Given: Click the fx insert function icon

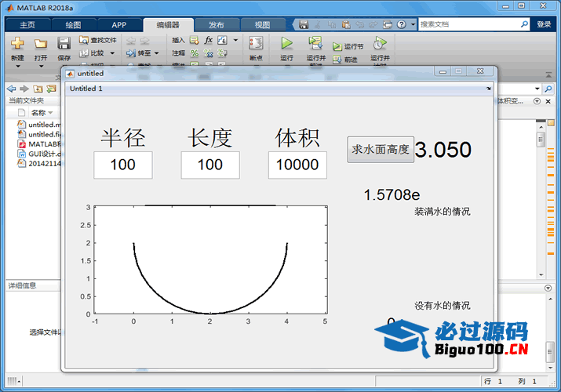Looking at the screenshot, I should (x=208, y=40).
